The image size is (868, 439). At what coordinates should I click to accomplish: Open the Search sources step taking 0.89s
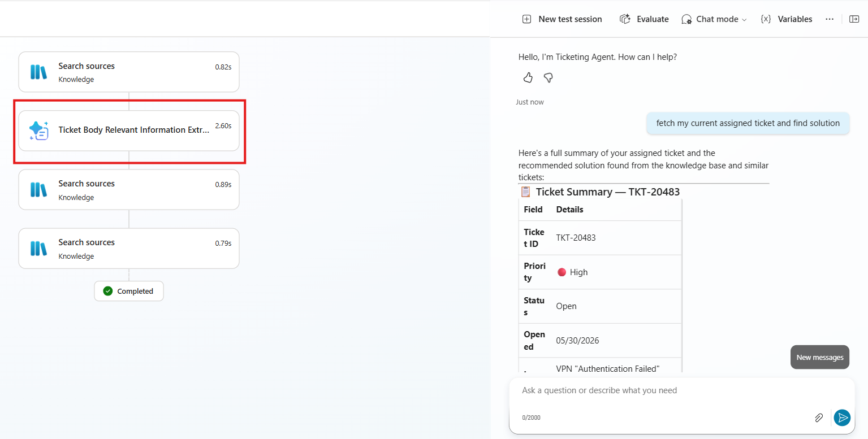129,189
